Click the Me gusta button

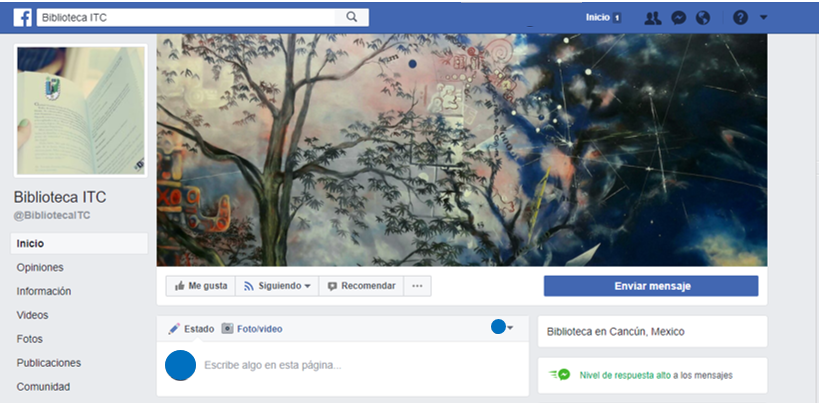(201, 286)
